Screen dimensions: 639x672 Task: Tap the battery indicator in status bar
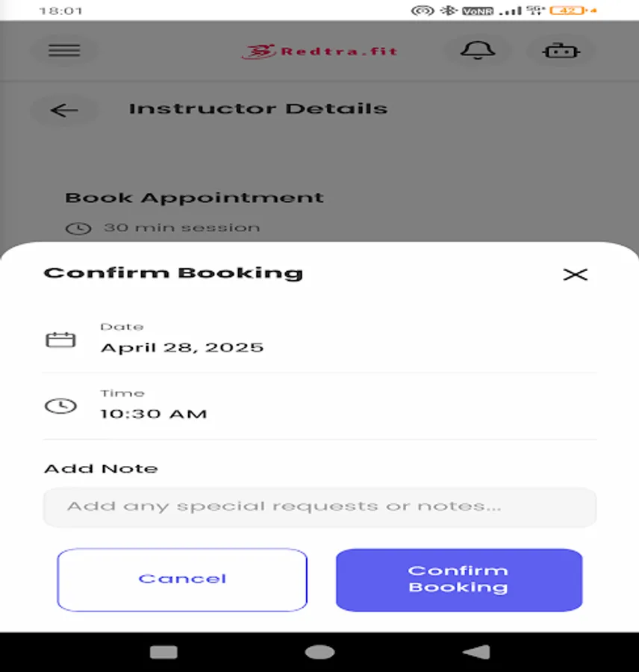568,10
